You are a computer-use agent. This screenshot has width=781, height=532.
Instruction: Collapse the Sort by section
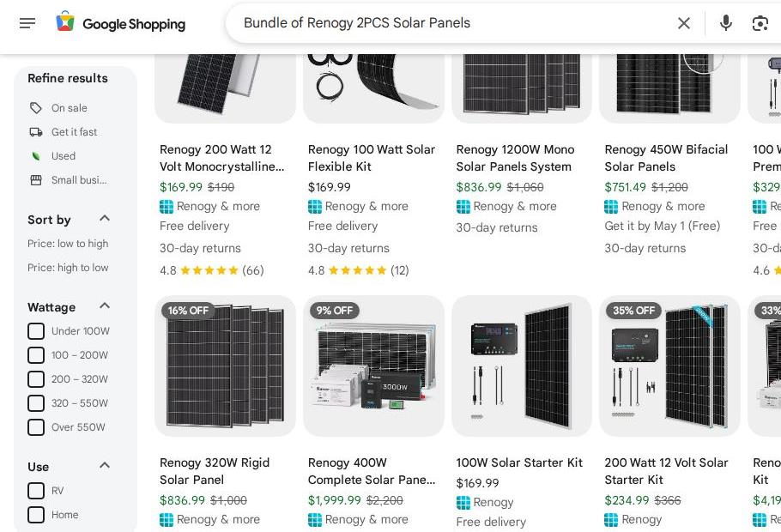(x=105, y=219)
